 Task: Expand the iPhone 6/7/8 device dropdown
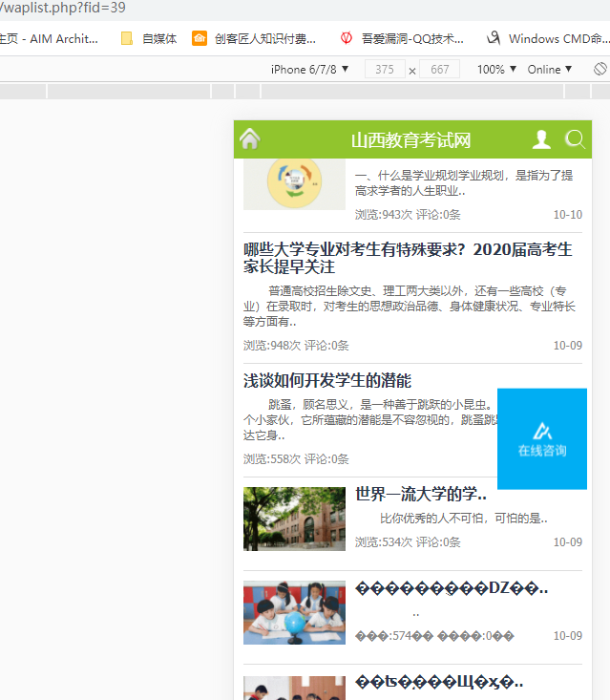310,70
